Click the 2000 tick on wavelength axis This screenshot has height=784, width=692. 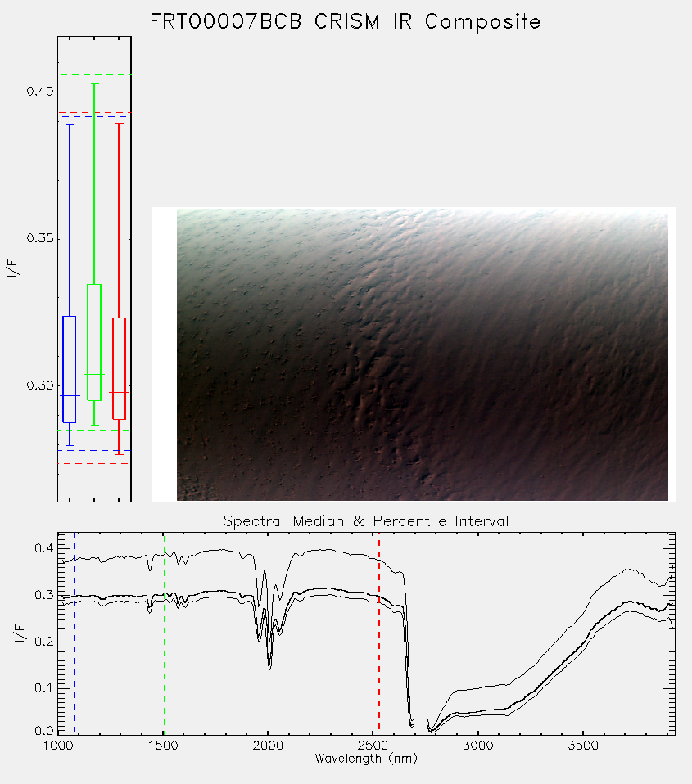click(x=268, y=746)
